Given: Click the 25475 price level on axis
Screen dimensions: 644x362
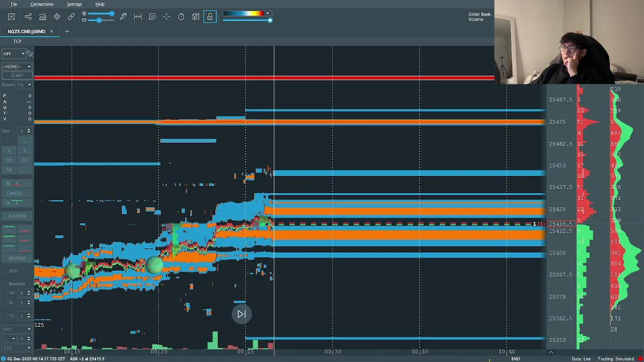Looking at the screenshot, I should pyautogui.click(x=557, y=122).
